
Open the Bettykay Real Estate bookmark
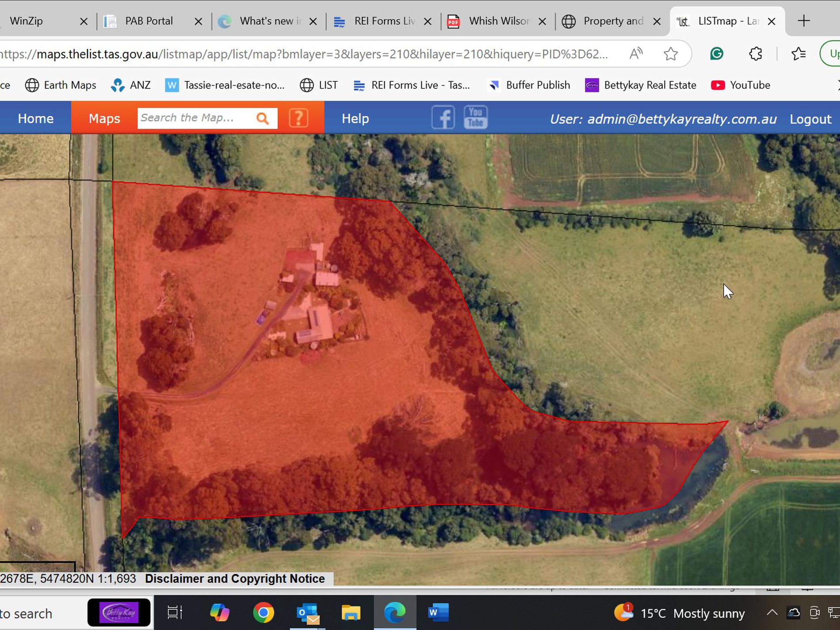(641, 85)
